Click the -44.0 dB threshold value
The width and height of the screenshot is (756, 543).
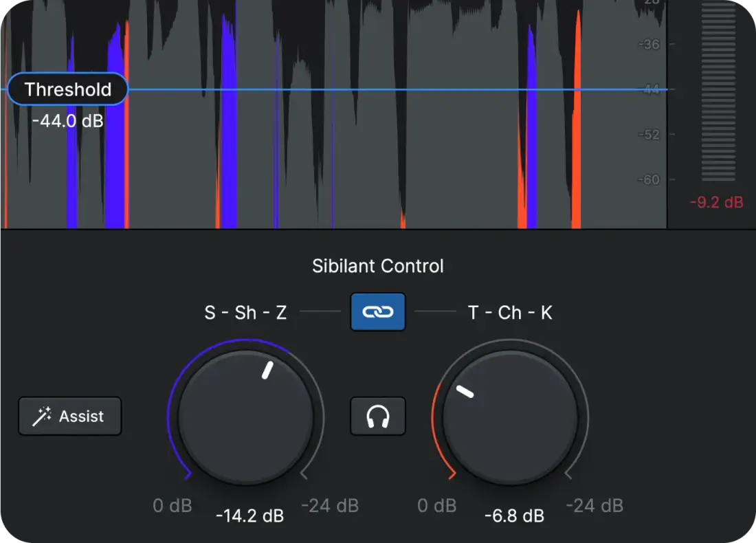(67, 122)
